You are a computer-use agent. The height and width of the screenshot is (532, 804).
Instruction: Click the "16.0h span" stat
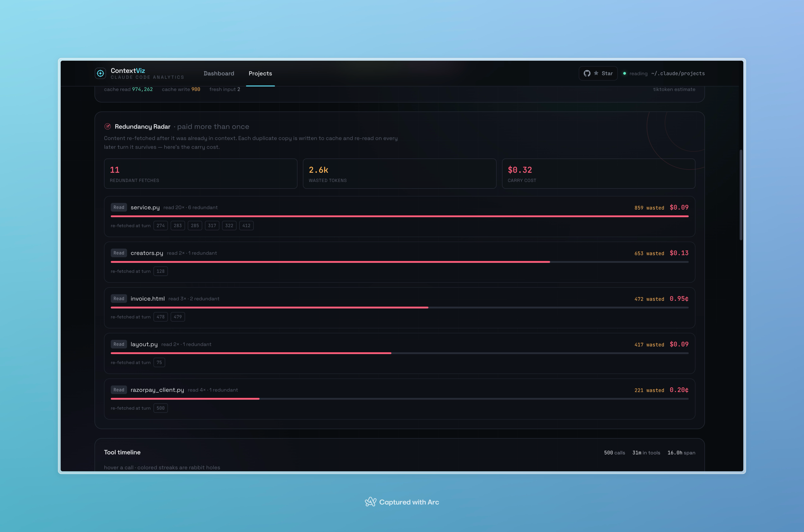(681, 453)
